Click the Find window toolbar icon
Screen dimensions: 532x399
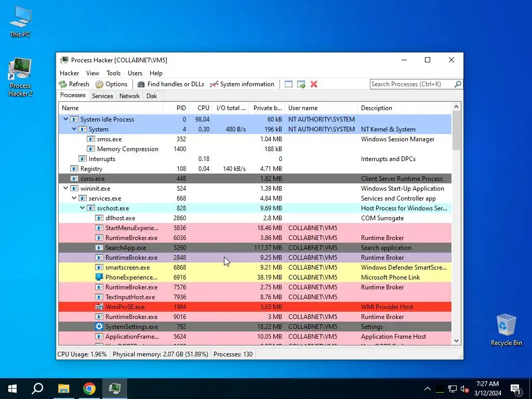pos(288,84)
